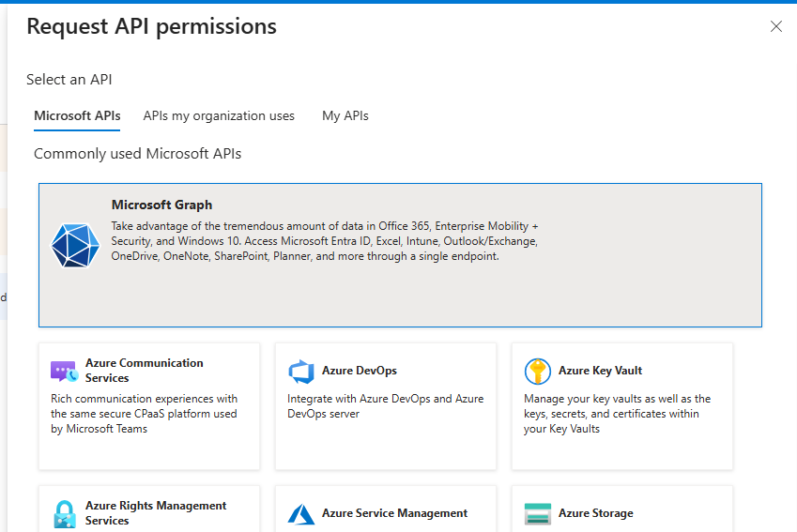
Task: Click the Azure Rights Management lock icon
Action: pyautogui.click(x=65, y=514)
